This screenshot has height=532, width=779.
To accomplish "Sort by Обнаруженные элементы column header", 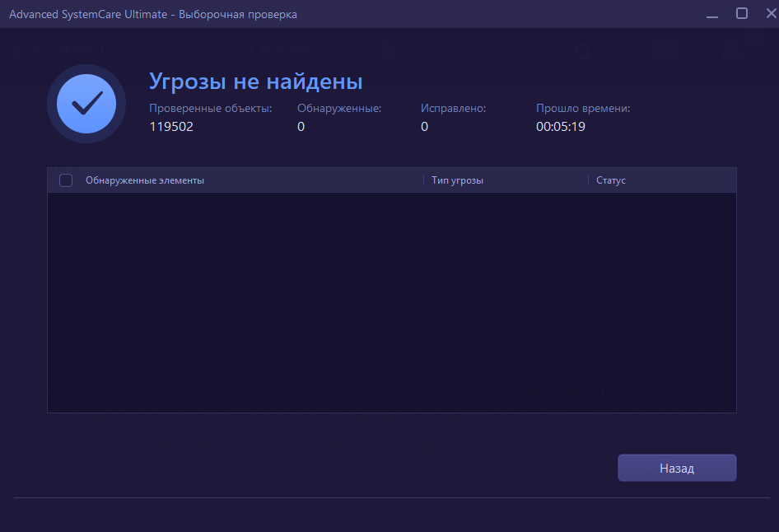I will coord(145,180).
